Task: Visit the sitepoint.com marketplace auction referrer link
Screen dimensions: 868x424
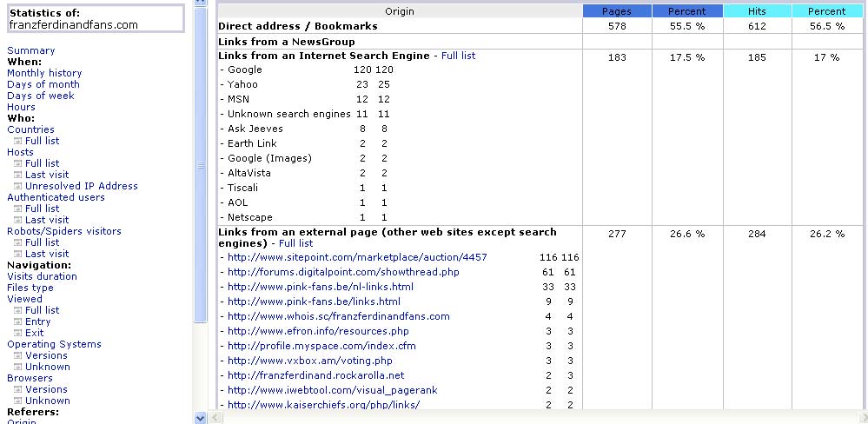Action: pyautogui.click(x=357, y=257)
